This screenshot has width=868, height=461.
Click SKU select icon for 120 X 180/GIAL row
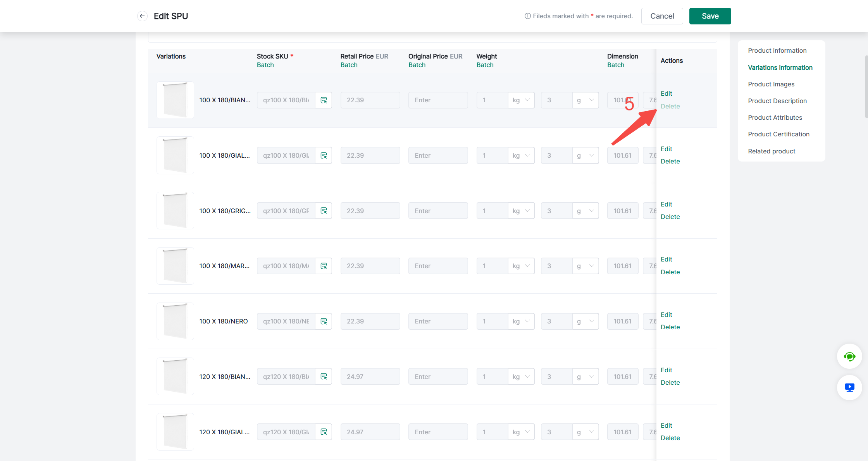tap(324, 432)
